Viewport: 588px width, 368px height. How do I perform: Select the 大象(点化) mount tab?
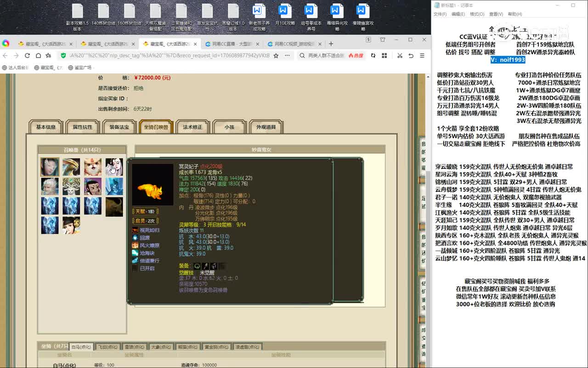point(162,347)
